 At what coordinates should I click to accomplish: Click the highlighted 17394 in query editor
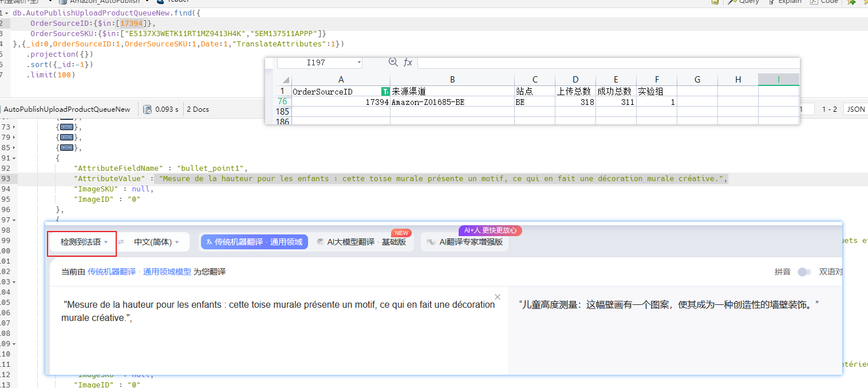[x=131, y=23]
